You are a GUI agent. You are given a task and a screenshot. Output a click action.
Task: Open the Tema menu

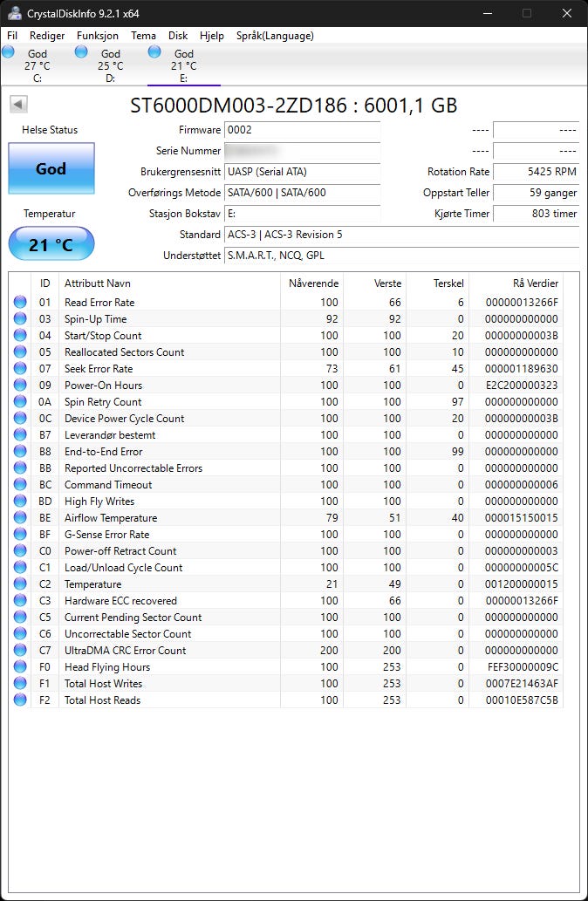tap(143, 36)
